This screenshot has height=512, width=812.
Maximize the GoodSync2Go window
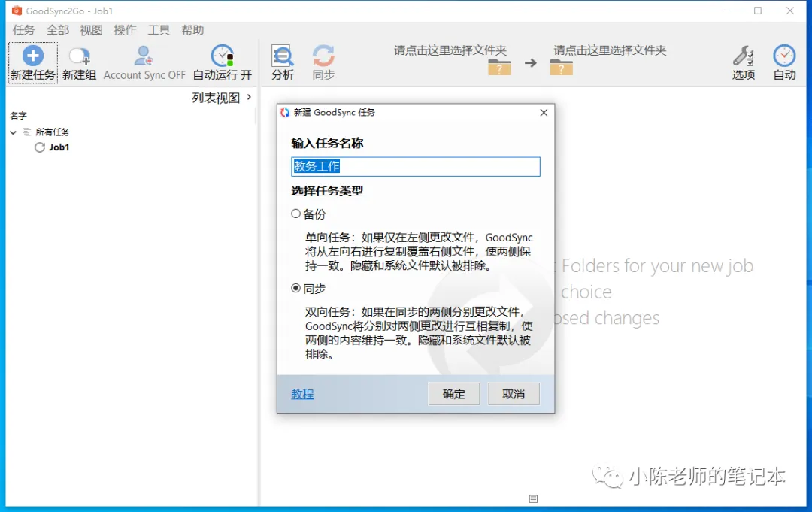[758, 11]
